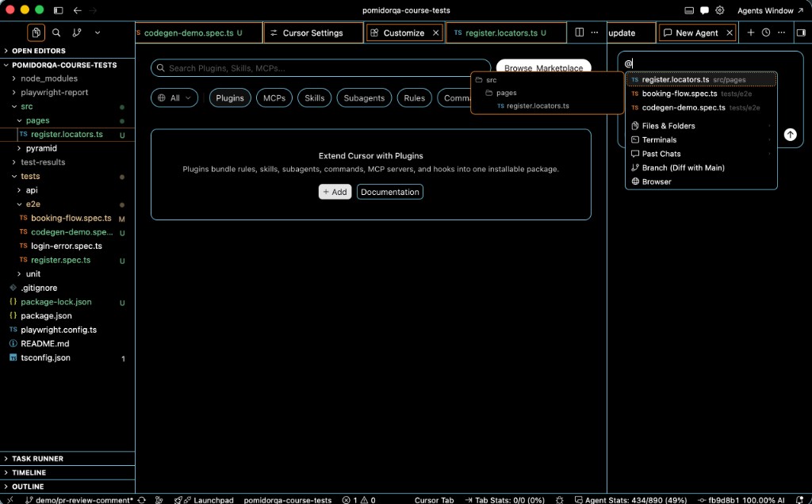Viewport: 812px width, 504px height.
Task: Choose Terminals in mention menu
Action: click(x=701, y=139)
